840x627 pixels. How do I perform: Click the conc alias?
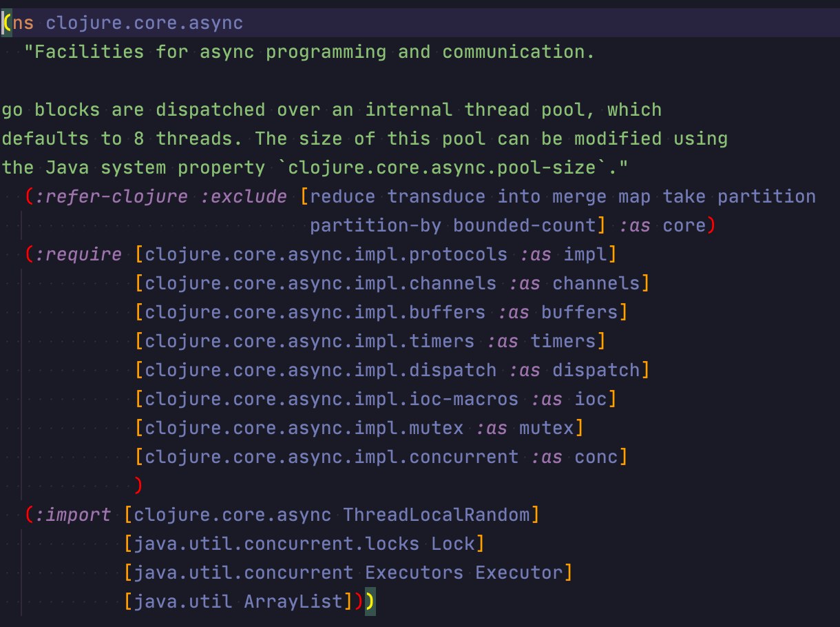(x=597, y=457)
